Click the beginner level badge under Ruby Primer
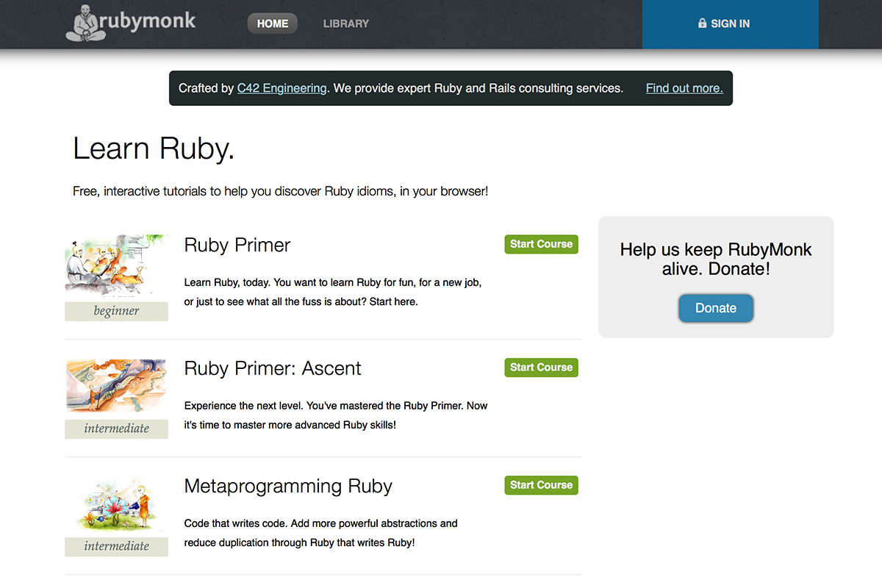This screenshot has height=588, width=882. [x=116, y=311]
